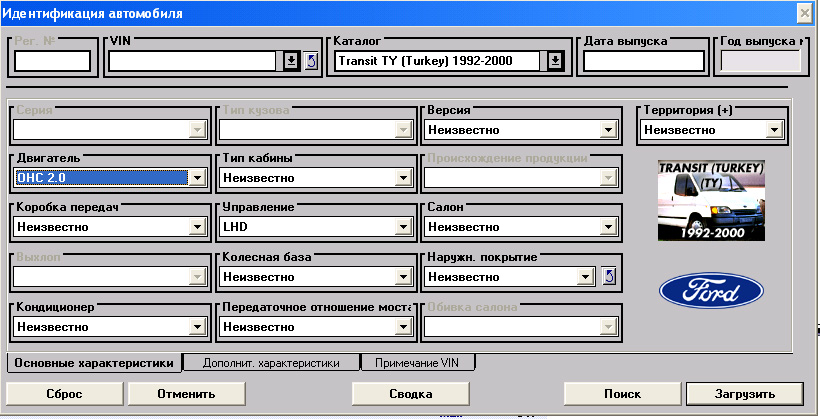
Task: Click the Отменить button
Action: (x=187, y=394)
